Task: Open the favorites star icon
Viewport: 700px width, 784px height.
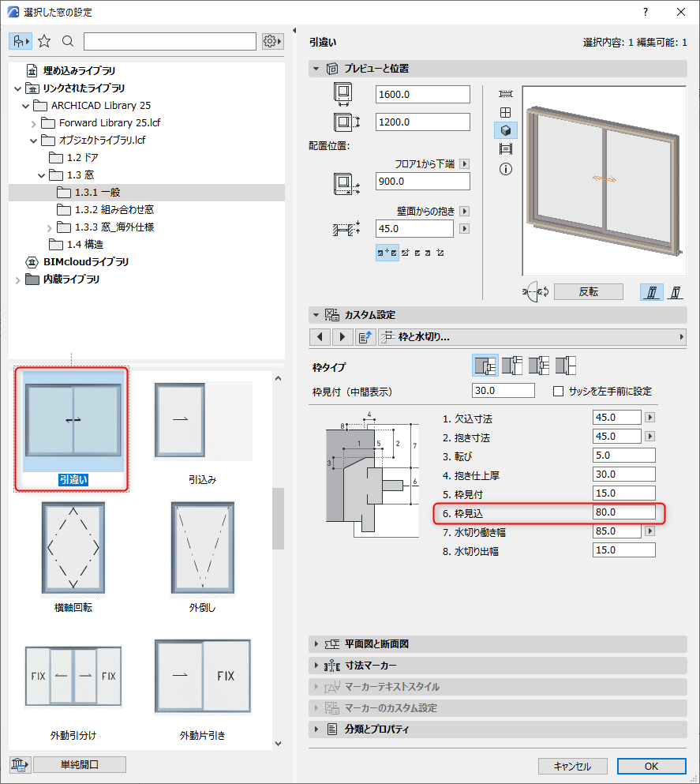Action: [x=44, y=41]
